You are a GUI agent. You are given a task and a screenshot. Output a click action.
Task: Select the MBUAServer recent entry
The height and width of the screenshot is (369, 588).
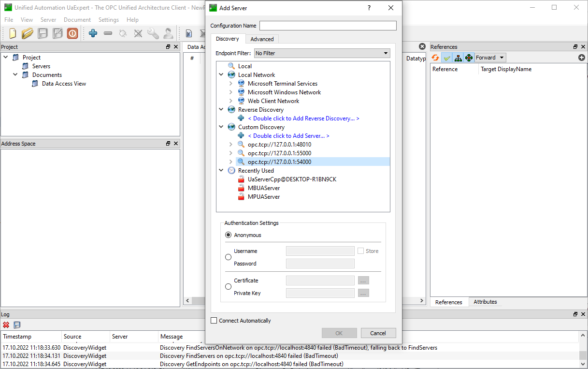point(264,188)
